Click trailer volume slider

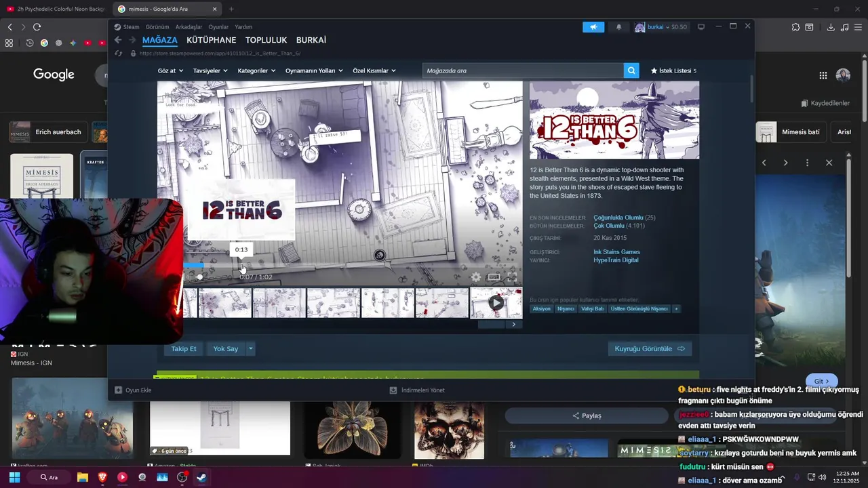point(200,277)
